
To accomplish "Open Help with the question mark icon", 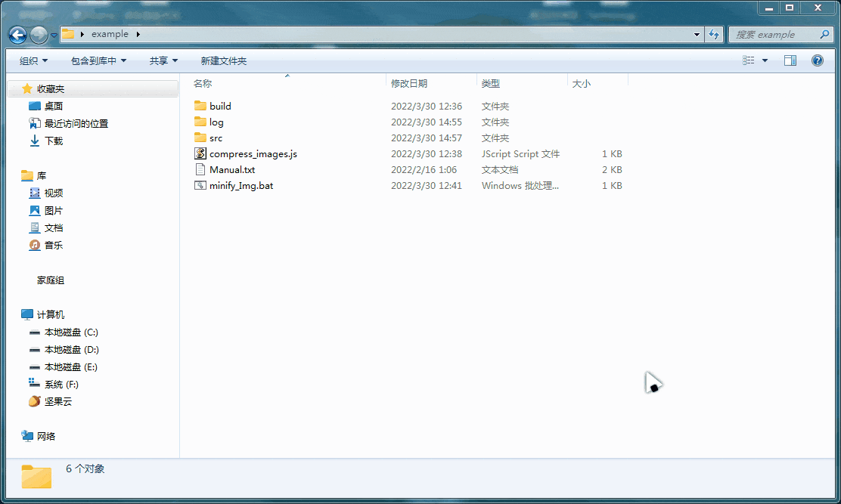I will coord(818,60).
